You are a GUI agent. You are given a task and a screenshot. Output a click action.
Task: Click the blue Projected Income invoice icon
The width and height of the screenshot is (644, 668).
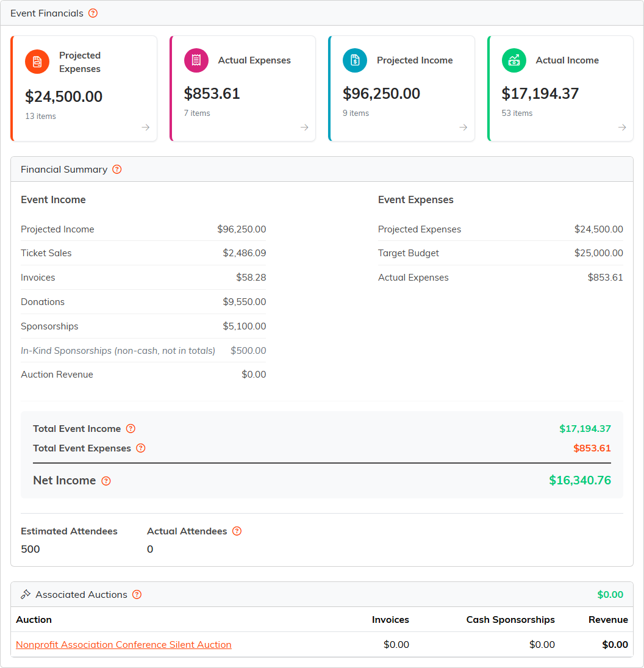point(355,60)
